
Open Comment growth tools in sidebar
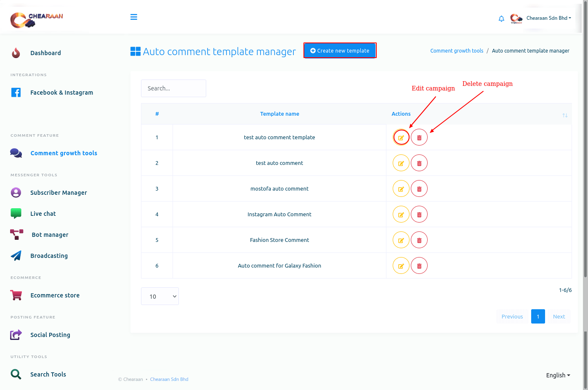[64, 153]
